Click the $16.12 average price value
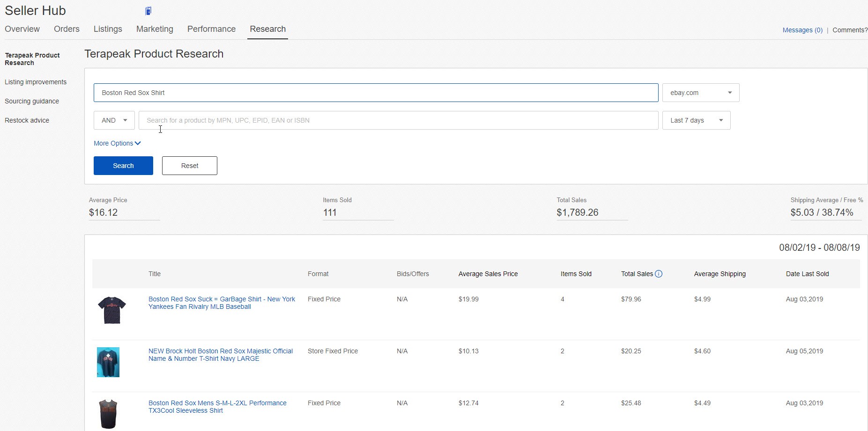The width and height of the screenshot is (868, 431). point(104,212)
